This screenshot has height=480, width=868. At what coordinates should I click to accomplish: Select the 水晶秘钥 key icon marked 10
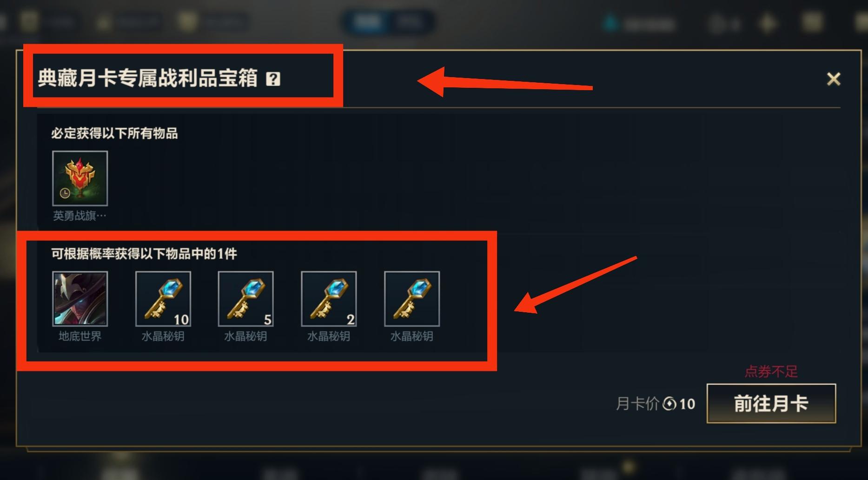pos(163,299)
